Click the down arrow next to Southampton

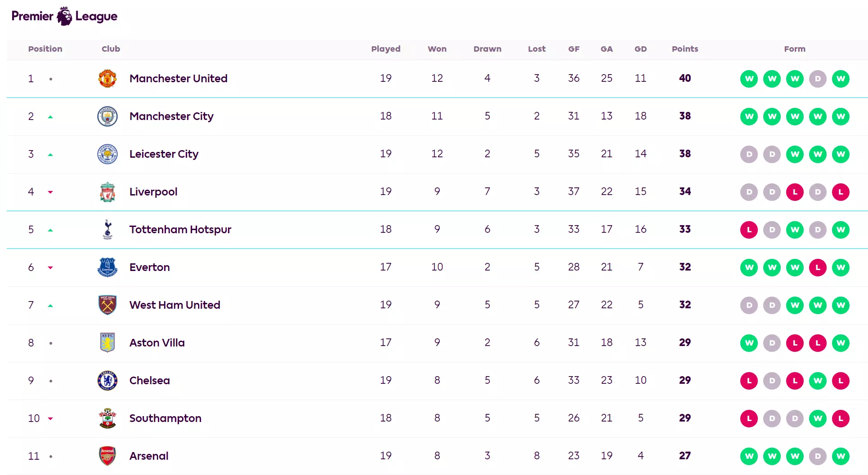pyautogui.click(x=50, y=419)
